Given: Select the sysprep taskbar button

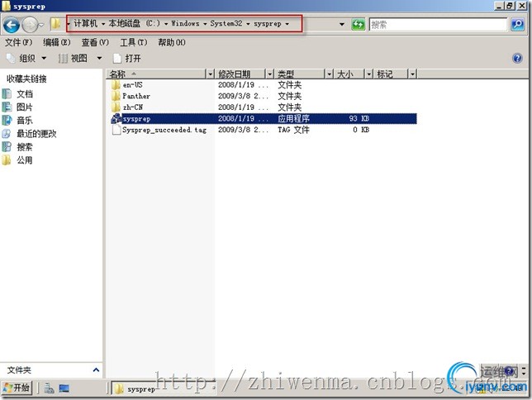Looking at the screenshot, I should pyautogui.click(x=163, y=388).
